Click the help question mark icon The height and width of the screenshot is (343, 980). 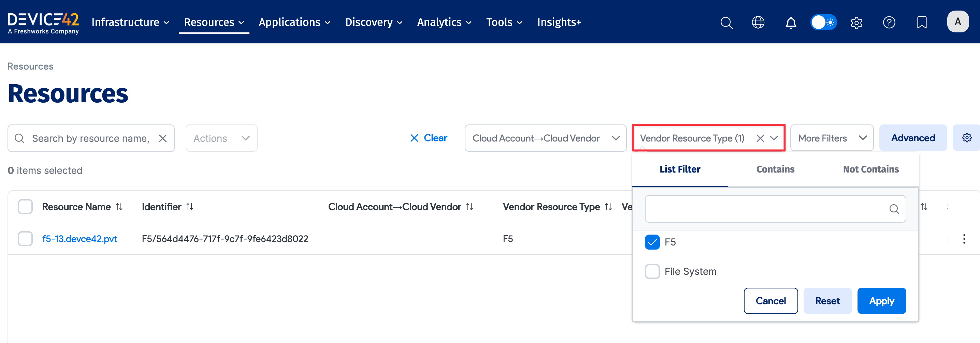(x=889, y=23)
